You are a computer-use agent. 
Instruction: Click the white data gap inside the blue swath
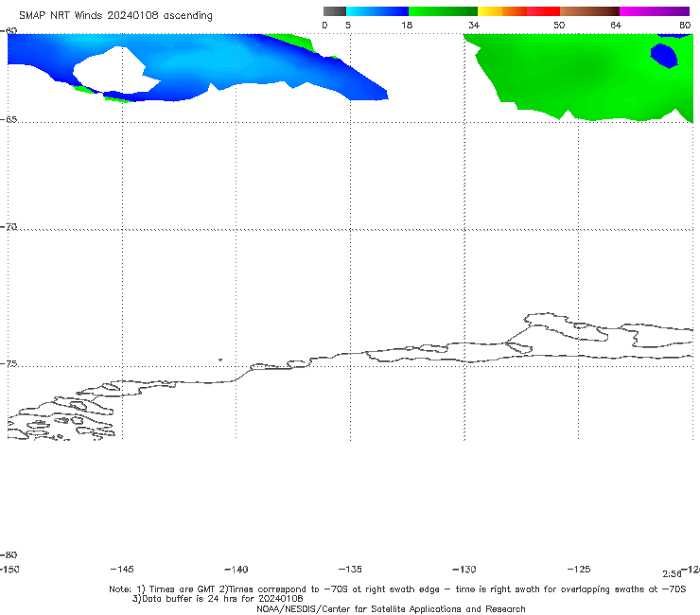click(x=116, y=72)
